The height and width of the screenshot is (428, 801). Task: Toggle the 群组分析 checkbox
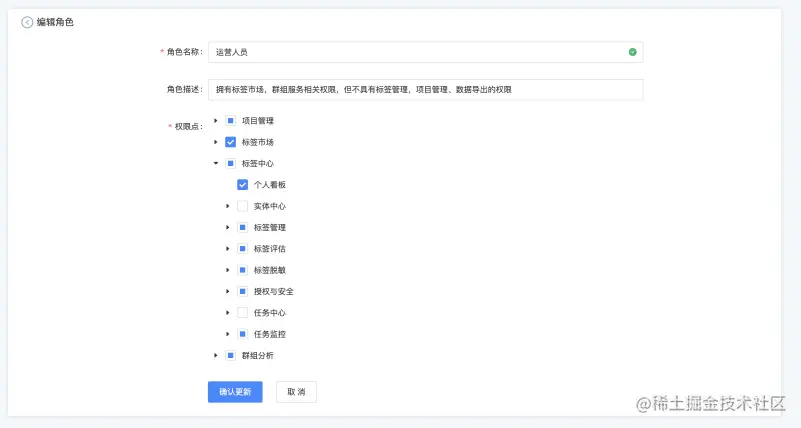(230, 355)
